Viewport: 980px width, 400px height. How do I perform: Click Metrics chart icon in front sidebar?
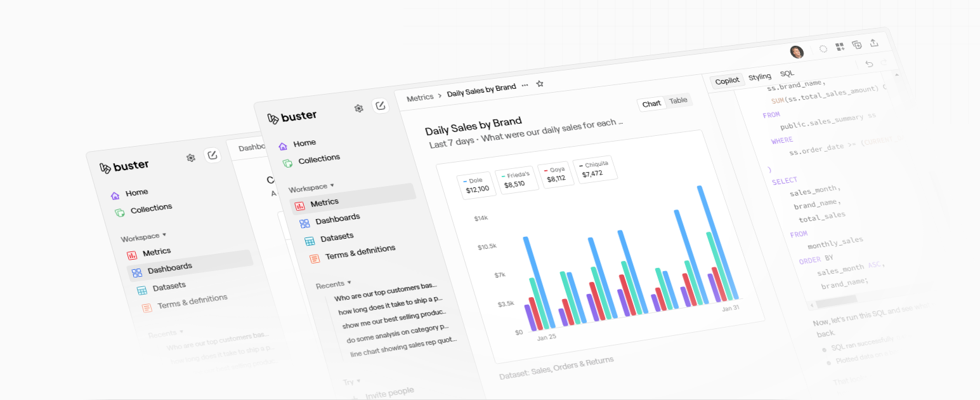point(299,206)
